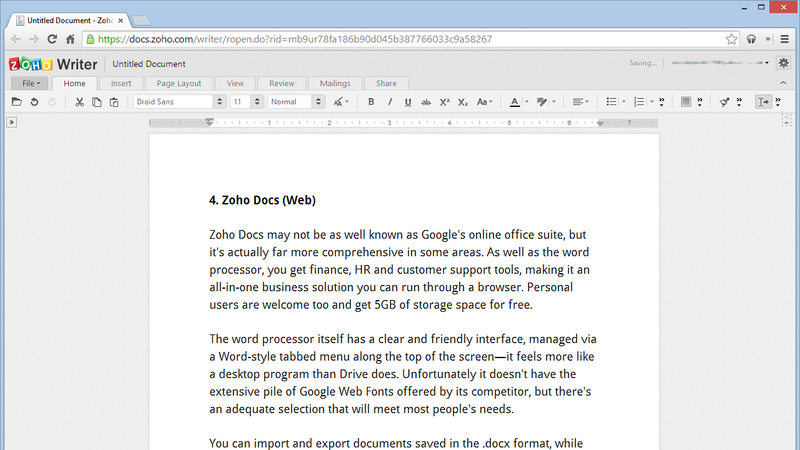This screenshot has width=800, height=450.
Task: Switch to the Insert tab
Action: click(x=121, y=83)
